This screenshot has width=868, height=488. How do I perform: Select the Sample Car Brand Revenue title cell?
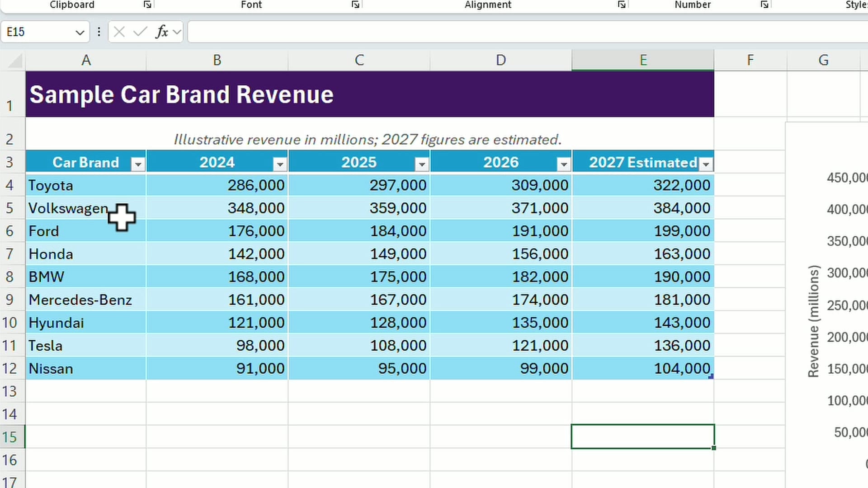370,94
